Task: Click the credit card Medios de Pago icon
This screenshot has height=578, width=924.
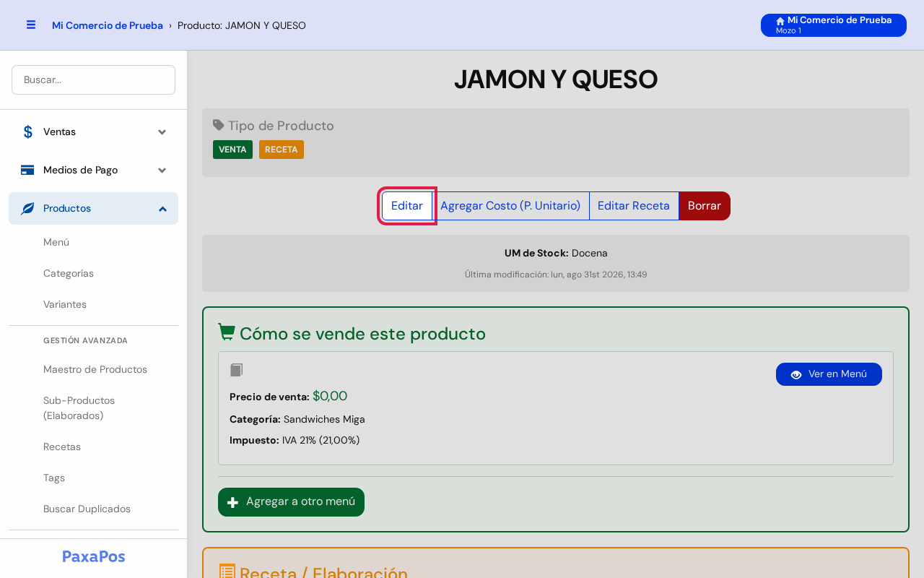Action: pyautogui.click(x=27, y=170)
